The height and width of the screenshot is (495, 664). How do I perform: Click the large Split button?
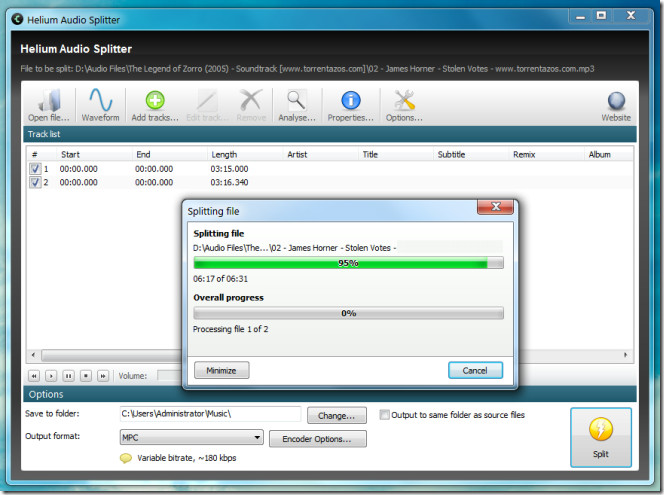tap(601, 437)
